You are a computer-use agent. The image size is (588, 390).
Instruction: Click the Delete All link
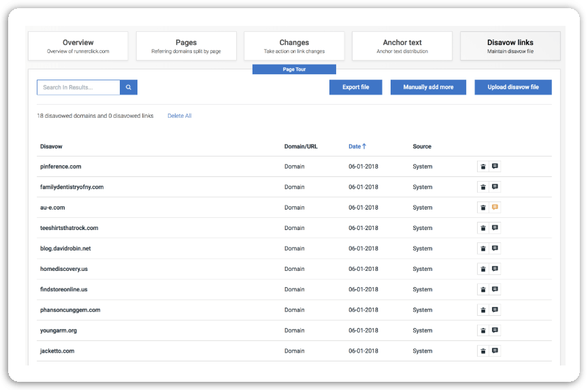(179, 116)
